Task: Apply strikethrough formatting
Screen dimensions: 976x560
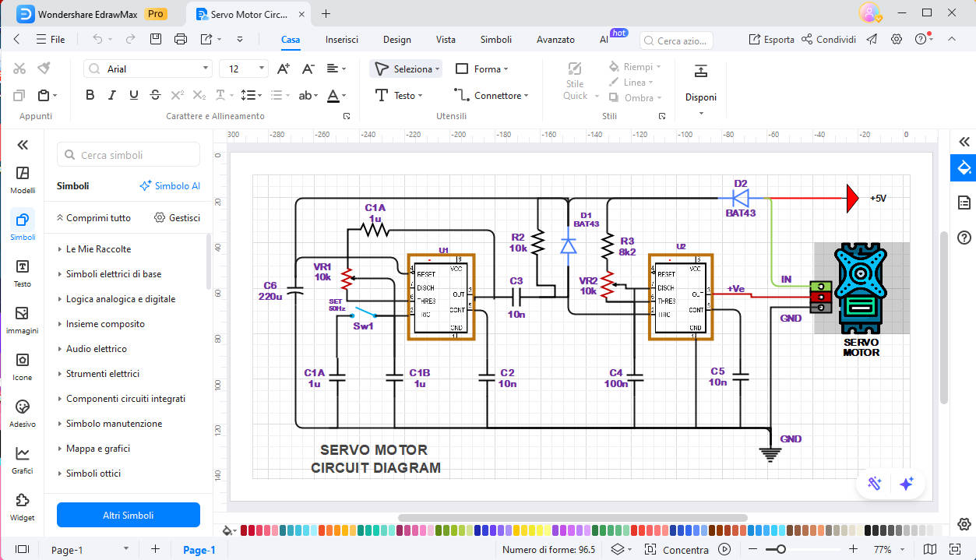Action: 156,95
